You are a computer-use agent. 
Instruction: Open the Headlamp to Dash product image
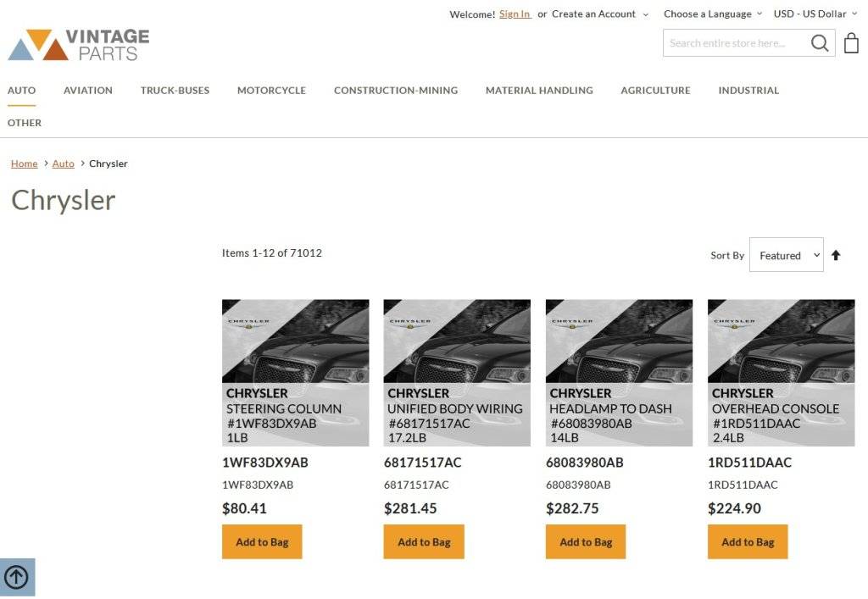tap(619, 372)
